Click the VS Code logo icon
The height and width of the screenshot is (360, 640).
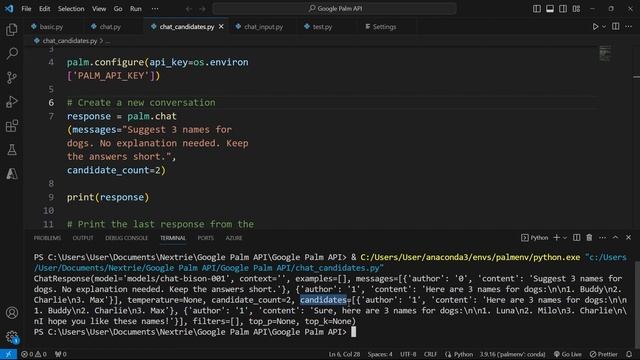point(9,9)
